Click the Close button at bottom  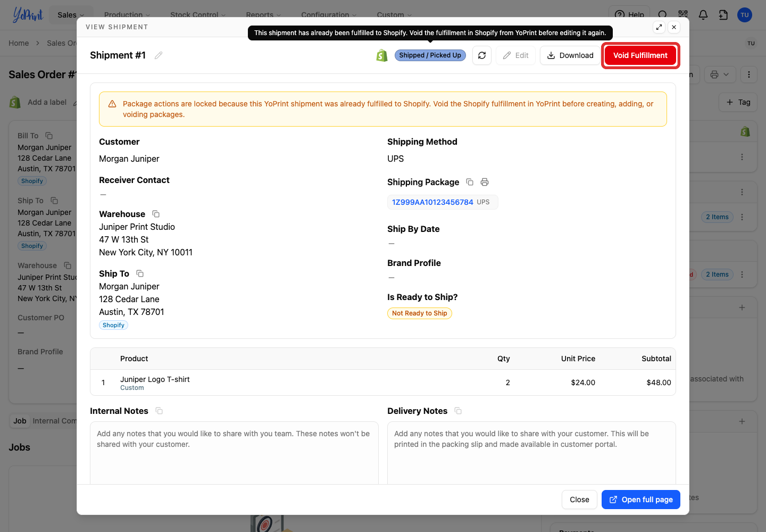click(579, 500)
